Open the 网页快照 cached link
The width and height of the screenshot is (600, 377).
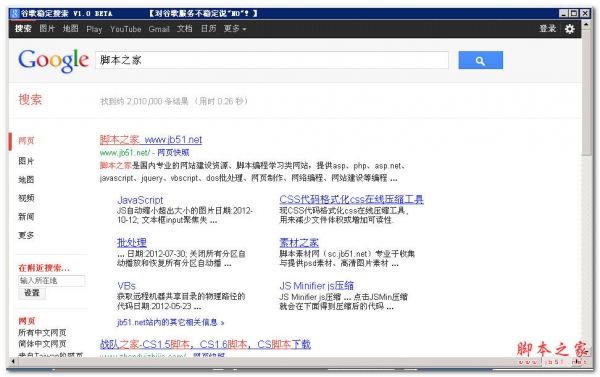tap(173, 153)
